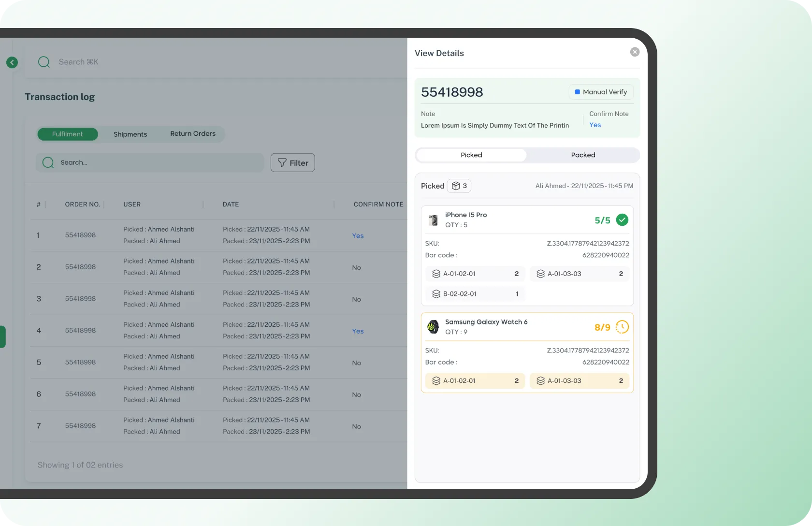Click the picked box count icon
The image size is (812, 526).
[x=456, y=186]
